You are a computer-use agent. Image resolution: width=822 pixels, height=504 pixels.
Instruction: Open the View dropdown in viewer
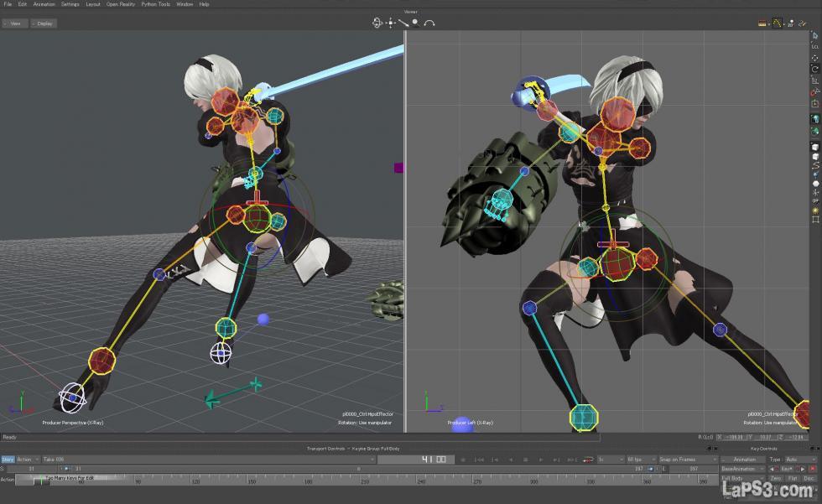click(x=14, y=23)
